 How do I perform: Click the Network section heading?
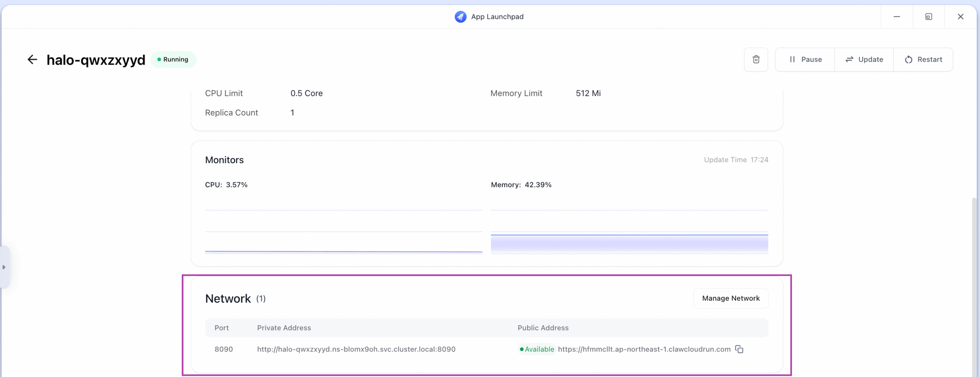pyautogui.click(x=228, y=299)
